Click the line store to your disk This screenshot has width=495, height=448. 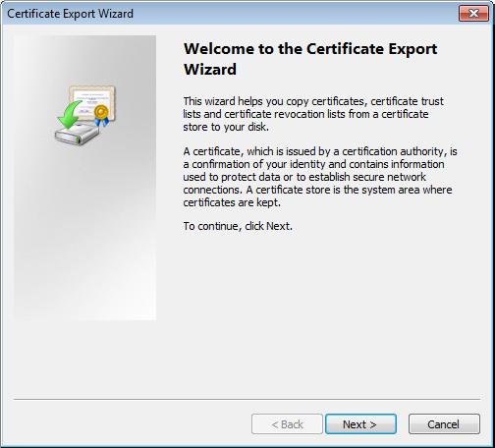(226, 127)
